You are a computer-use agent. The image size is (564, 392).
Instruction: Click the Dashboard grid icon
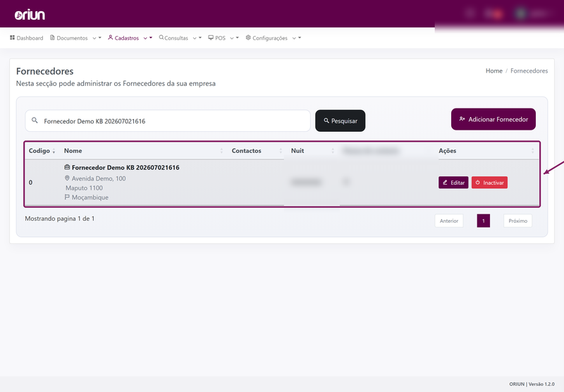point(12,37)
